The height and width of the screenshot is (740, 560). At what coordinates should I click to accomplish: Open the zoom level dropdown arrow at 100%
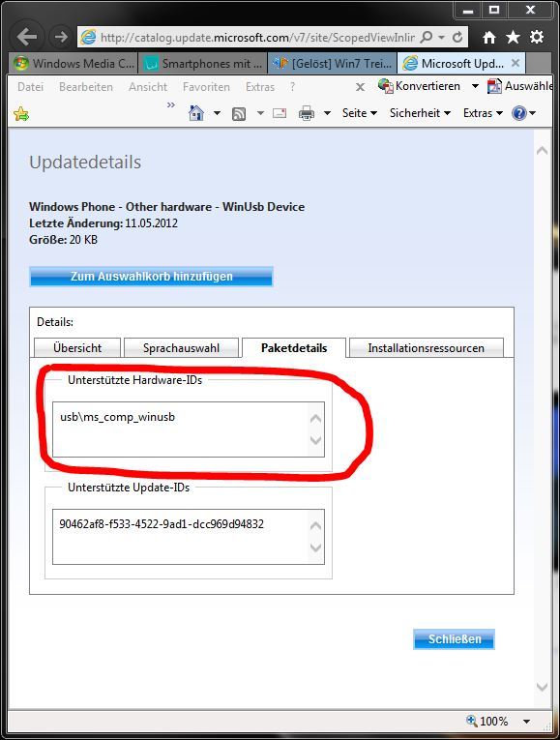tap(526, 721)
